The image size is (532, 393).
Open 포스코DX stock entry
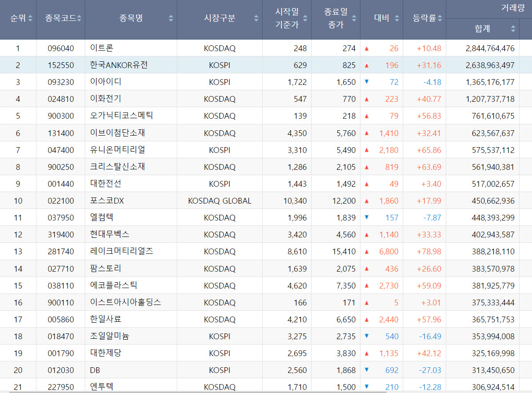[x=107, y=201]
